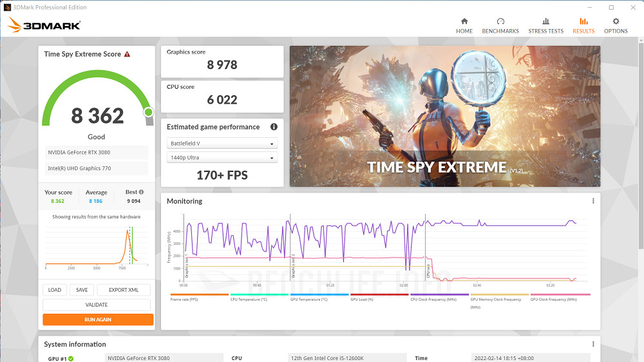Click the LOAD button
This screenshot has width=644, height=362.
[55, 290]
